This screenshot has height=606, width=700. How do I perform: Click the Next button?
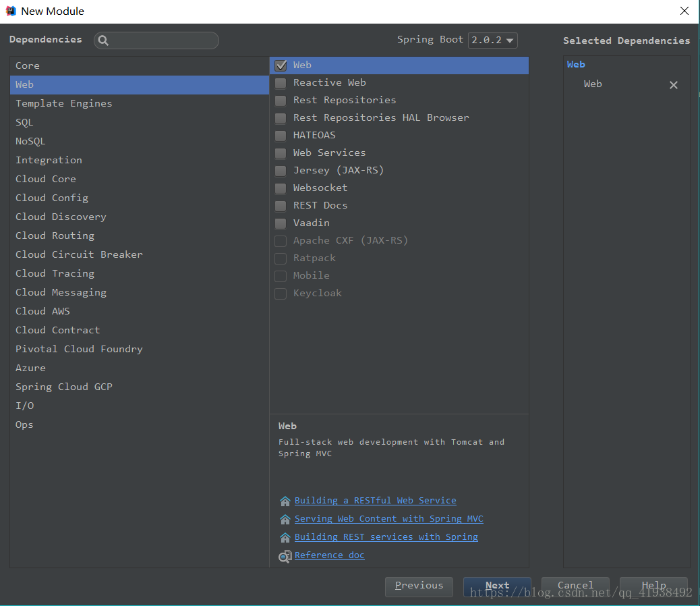tap(497, 586)
